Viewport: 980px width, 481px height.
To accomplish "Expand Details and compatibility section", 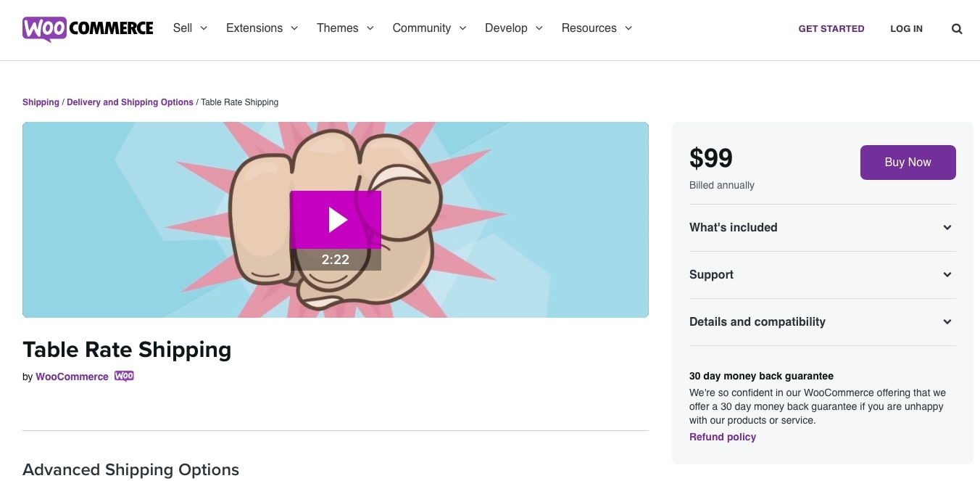I will (x=822, y=322).
